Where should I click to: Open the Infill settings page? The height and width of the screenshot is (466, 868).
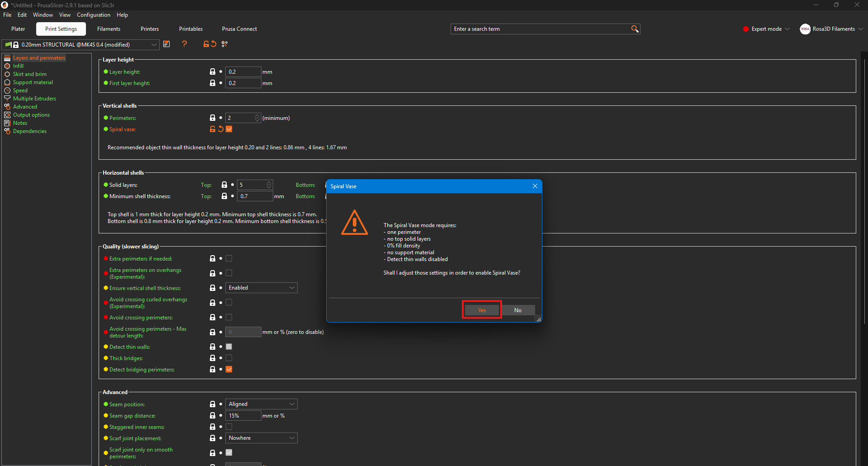(x=18, y=66)
